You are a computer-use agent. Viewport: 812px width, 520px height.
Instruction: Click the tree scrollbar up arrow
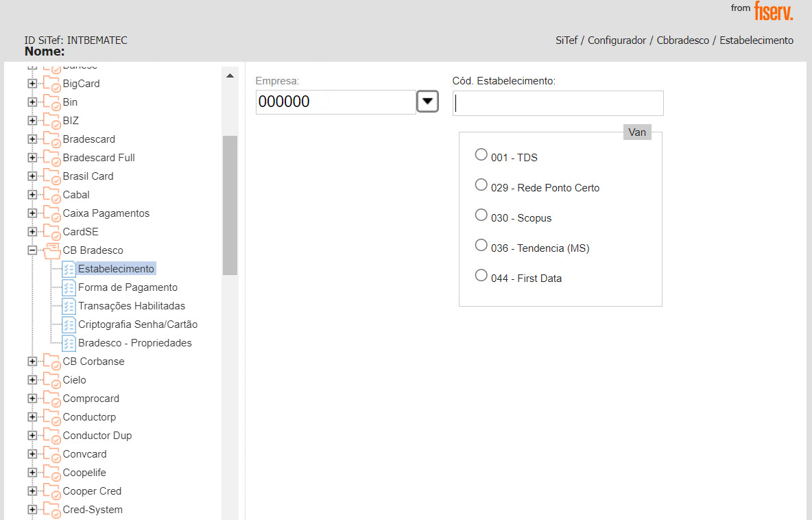(x=230, y=75)
